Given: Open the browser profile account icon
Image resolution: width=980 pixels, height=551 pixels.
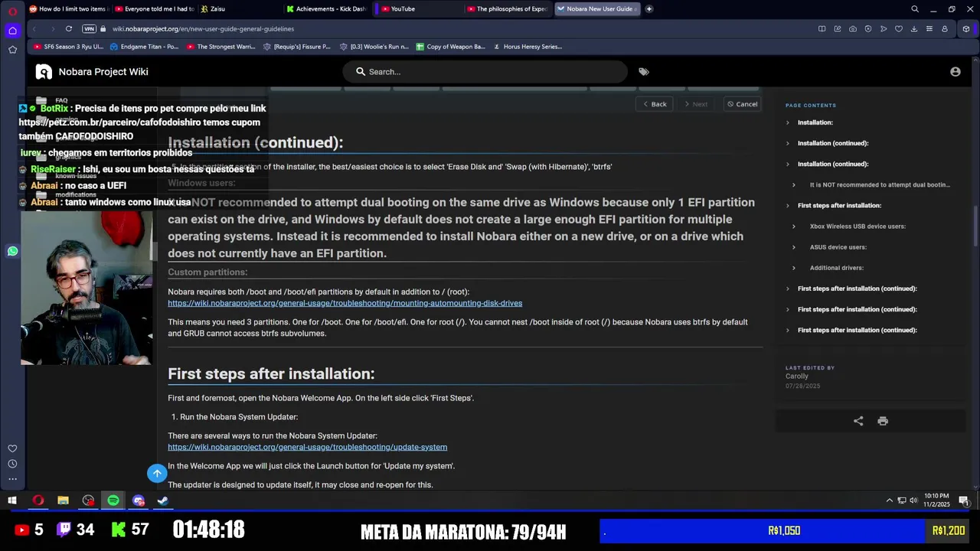Looking at the screenshot, I should (x=945, y=28).
